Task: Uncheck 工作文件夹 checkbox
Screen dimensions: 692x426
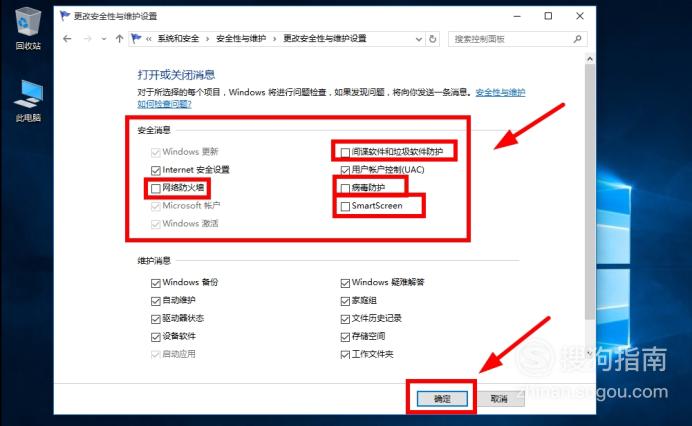Action: (x=345, y=354)
